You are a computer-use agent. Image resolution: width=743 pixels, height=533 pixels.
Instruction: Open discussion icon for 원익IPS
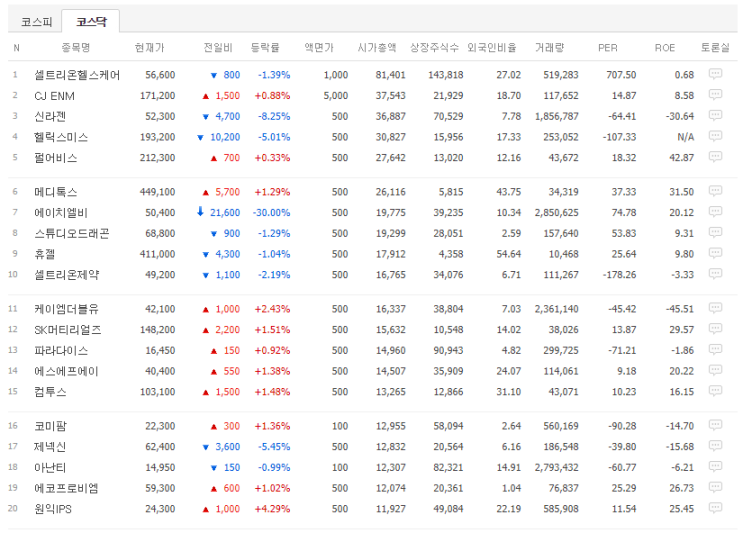(x=715, y=508)
